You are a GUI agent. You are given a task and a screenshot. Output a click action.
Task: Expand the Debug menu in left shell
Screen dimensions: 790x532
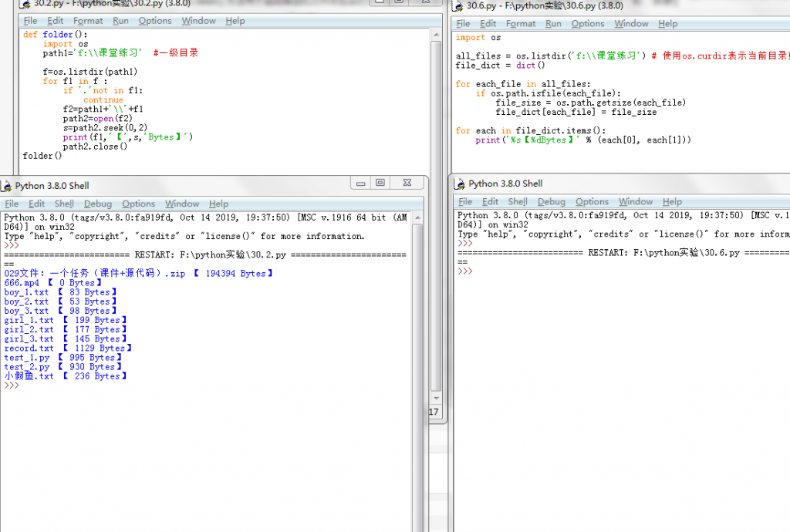(x=97, y=204)
